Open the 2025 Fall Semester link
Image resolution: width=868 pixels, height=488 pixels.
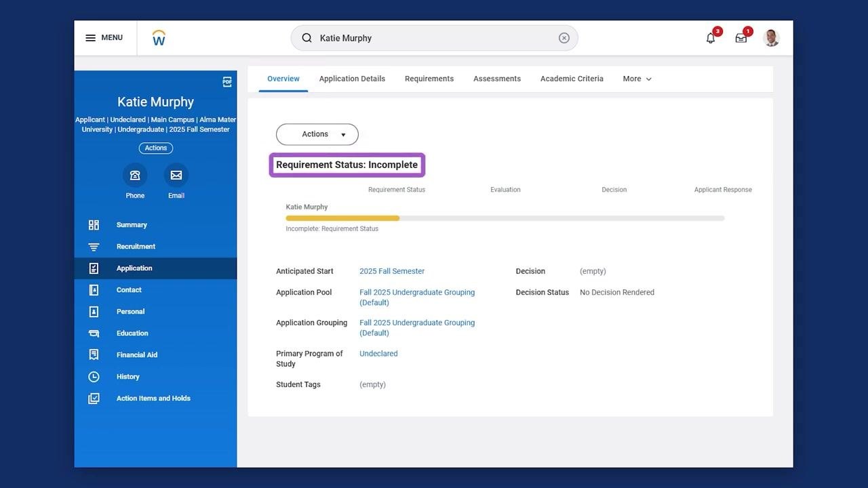click(x=392, y=271)
